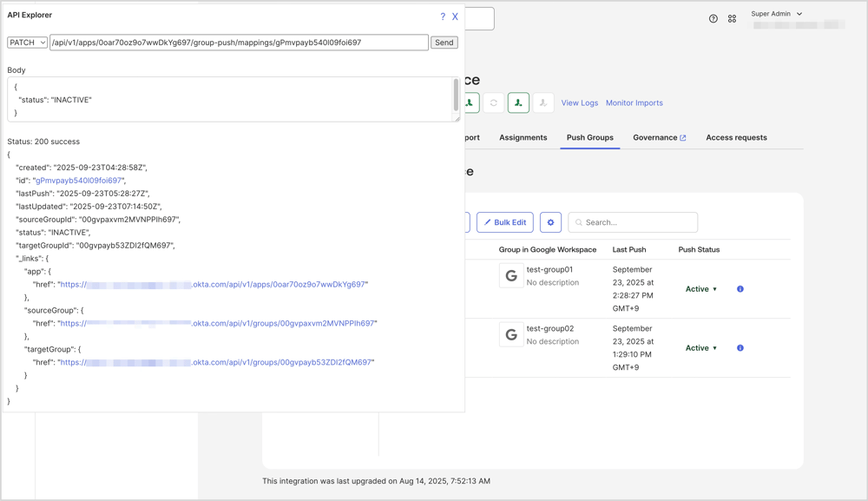This screenshot has height=501, width=868.
Task: Open push groups settings gear
Action: point(550,222)
